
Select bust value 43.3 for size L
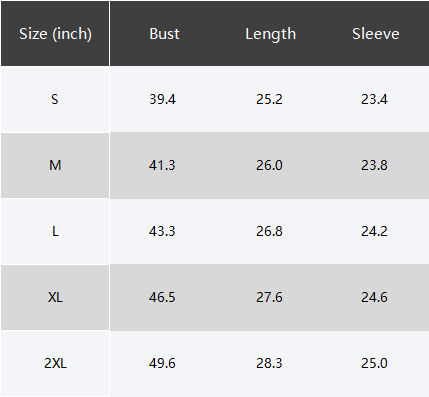tap(162, 231)
